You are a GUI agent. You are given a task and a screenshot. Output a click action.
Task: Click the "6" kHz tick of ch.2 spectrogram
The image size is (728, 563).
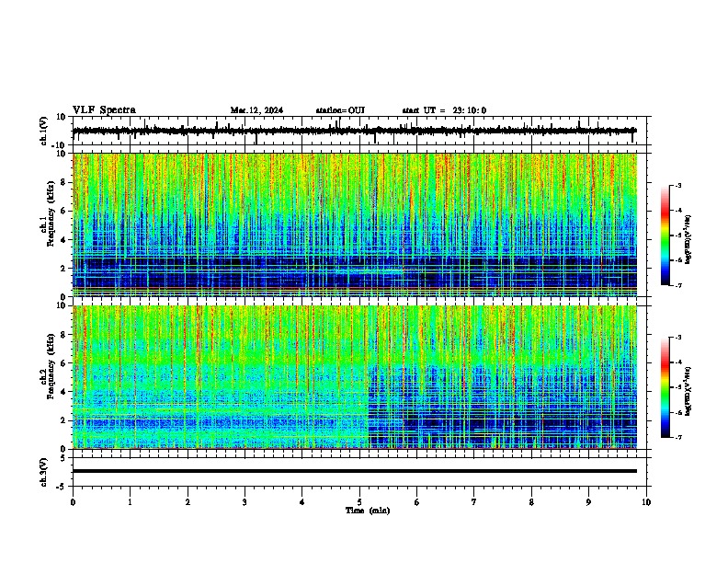(63, 363)
